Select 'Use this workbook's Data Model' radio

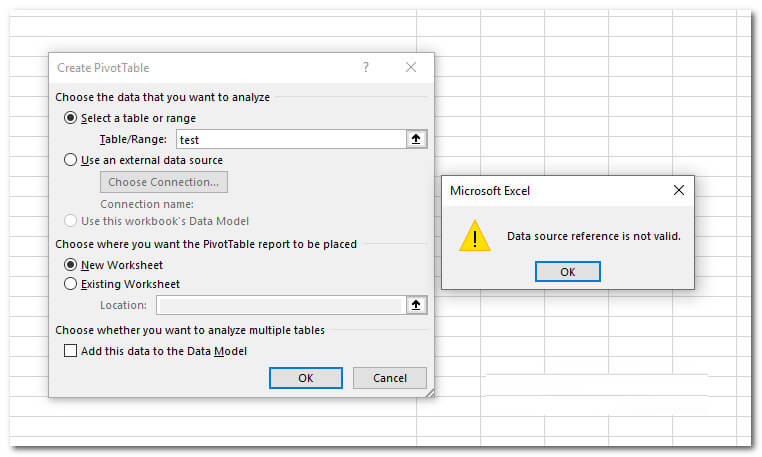pos(70,221)
